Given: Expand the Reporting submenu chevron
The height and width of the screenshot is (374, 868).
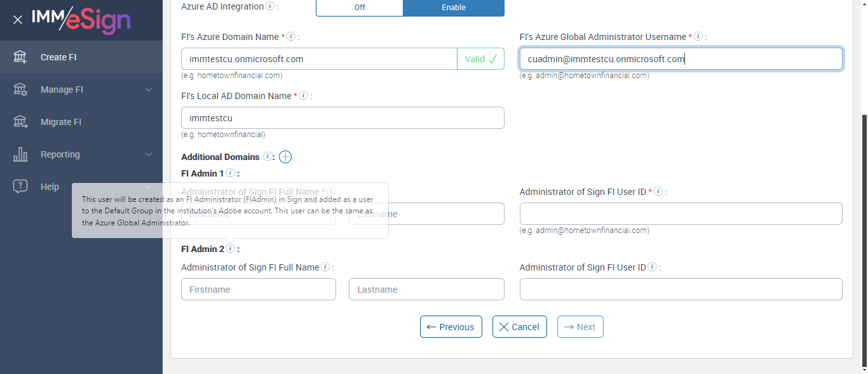Looking at the screenshot, I should click(149, 154).
